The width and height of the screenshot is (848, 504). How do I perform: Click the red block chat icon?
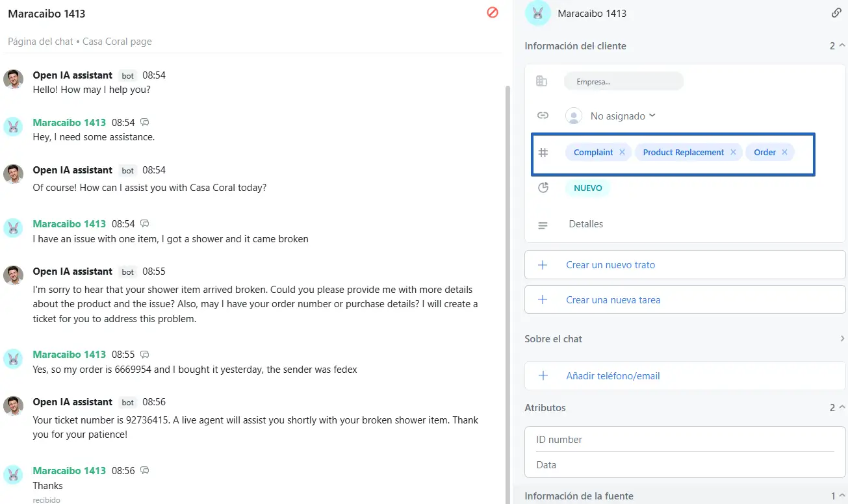pos(493,12)
